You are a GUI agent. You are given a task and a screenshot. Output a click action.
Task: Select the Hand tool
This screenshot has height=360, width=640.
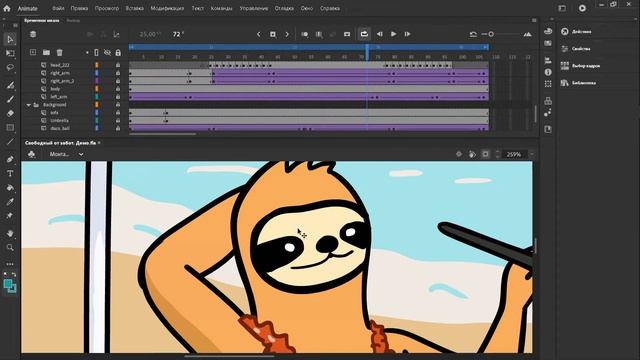(x=10, y=233)
